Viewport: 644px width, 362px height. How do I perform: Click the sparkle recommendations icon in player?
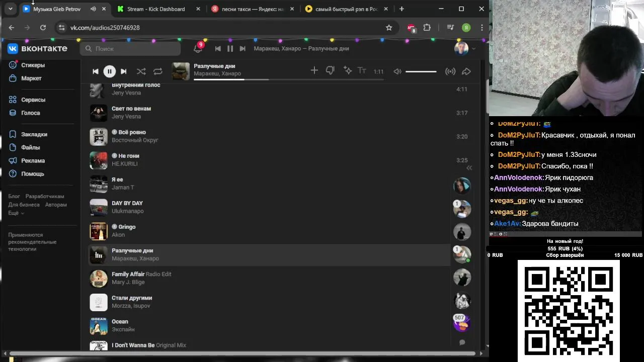347,71
